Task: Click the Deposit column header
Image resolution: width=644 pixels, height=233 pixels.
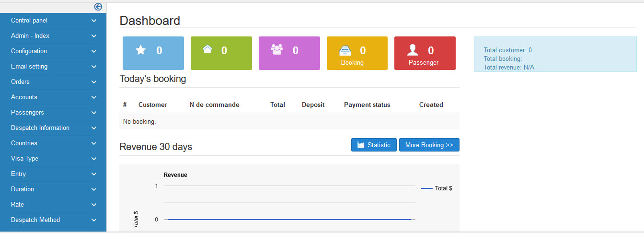Action: click(x=313, y=105)
